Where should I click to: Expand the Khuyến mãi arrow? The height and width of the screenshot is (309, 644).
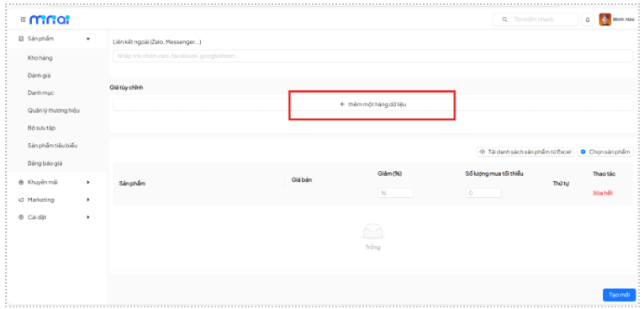(88, 182)
